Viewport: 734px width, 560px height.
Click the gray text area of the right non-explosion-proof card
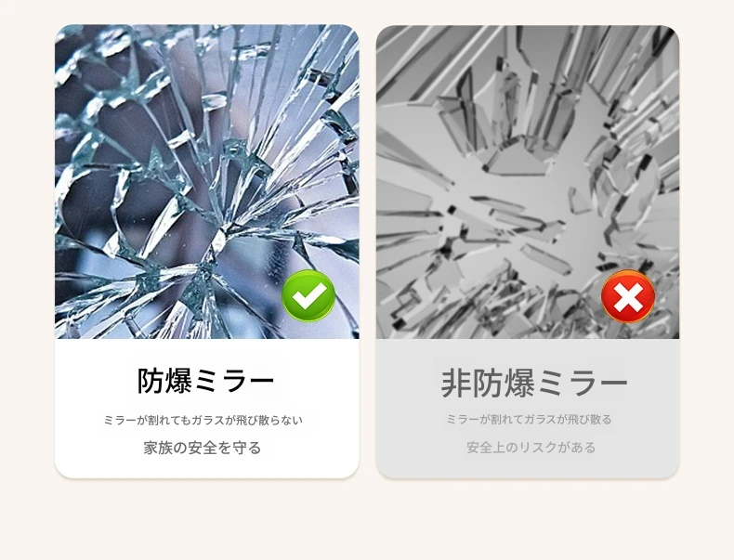pos(528,409)
